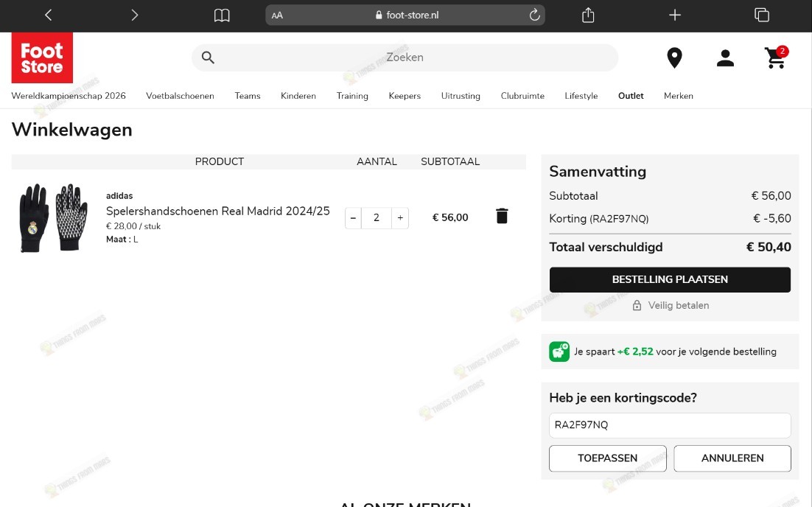Click the search magnifier icon
Screen dimensions: 812x507
coord(208,57)
